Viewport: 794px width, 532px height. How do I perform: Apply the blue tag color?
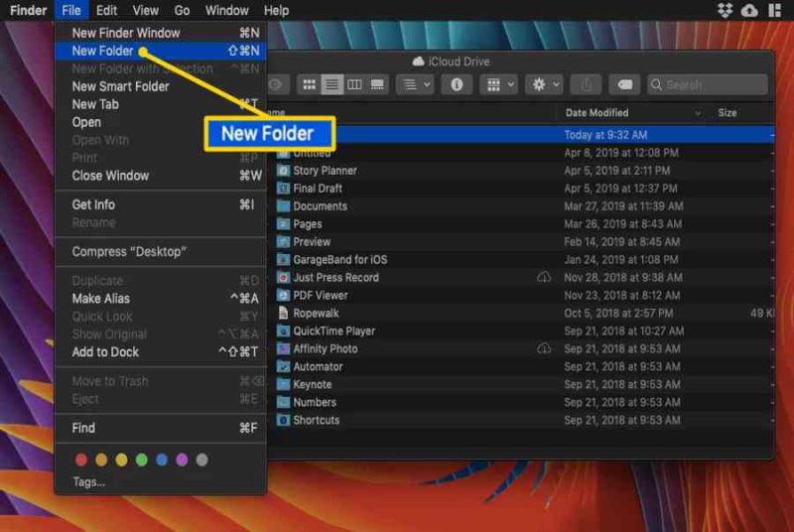(x=162, y=460)
